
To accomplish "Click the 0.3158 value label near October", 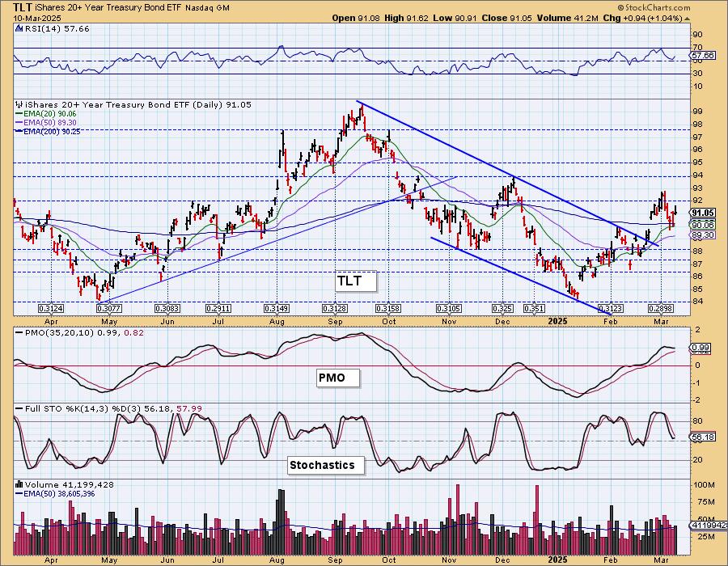I will point(388,309).
